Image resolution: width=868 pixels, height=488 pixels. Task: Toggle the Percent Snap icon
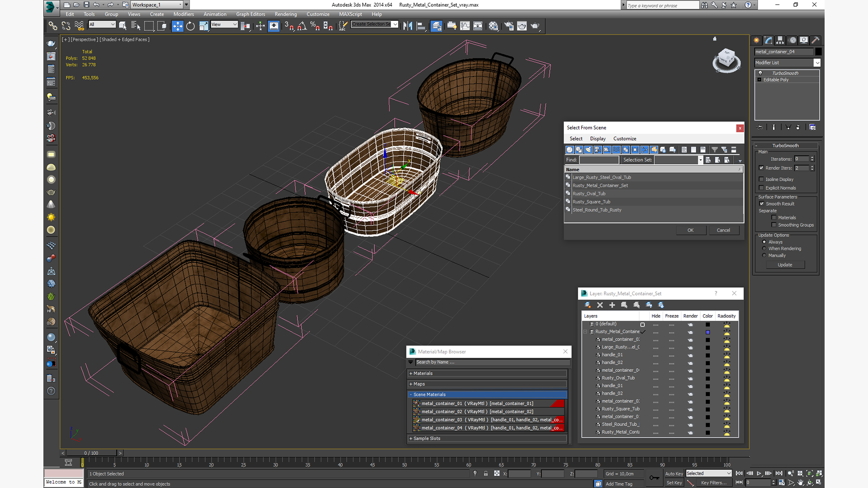pos(315,26)
